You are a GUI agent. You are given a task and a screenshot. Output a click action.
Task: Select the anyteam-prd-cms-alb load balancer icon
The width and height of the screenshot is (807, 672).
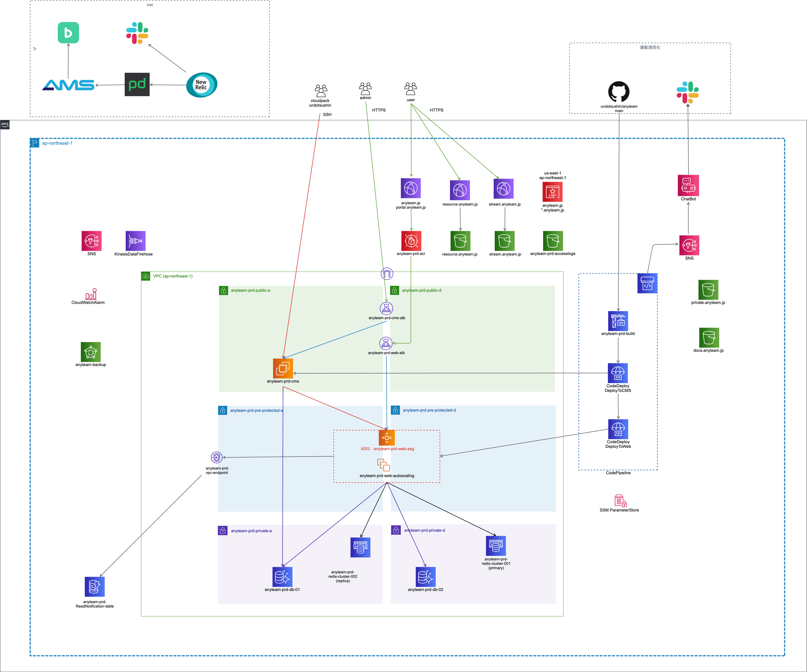coord(387,308)
